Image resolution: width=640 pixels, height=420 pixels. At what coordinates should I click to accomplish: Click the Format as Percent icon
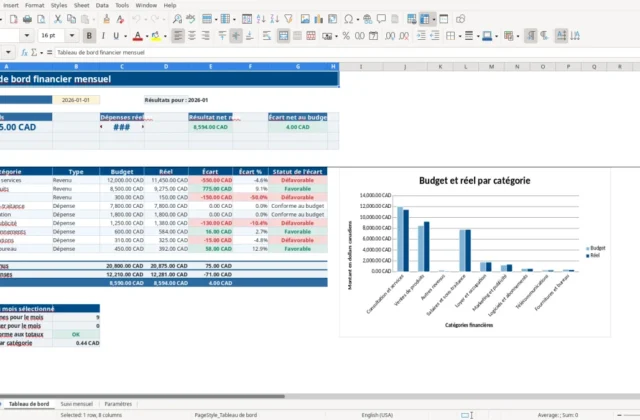coord(346,36)
